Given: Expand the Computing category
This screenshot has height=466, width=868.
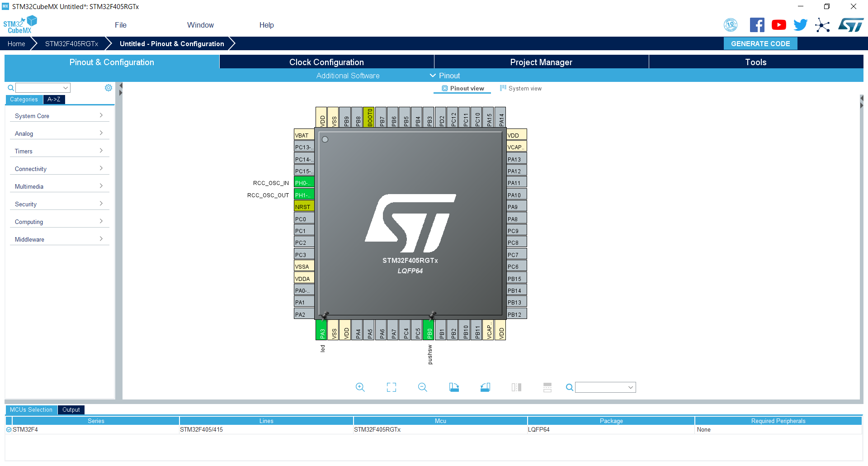Looking at the screenshot, I should (59, 222).
